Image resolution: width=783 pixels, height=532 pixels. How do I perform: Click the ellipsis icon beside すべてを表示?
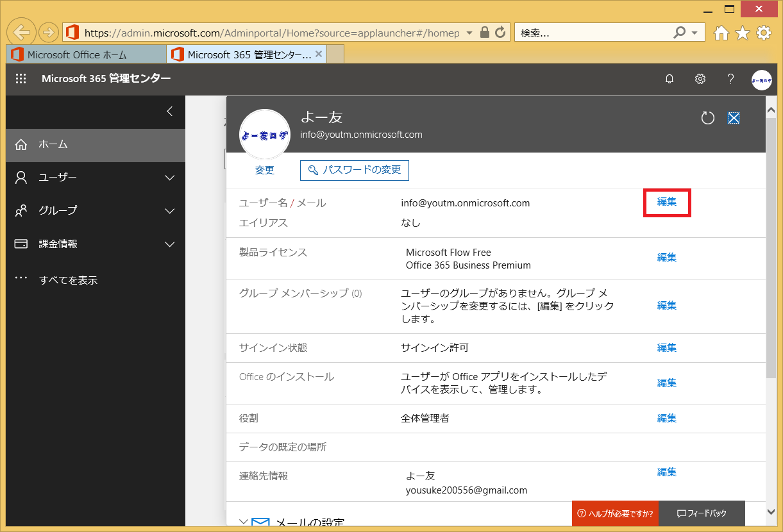click(x=21, y=278)
